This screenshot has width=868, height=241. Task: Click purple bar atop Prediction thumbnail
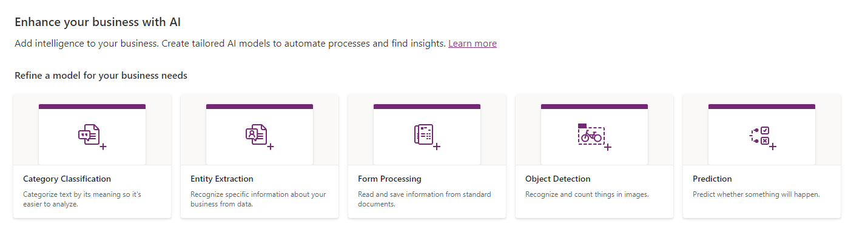pyautogui.click(x=762, y=107)
